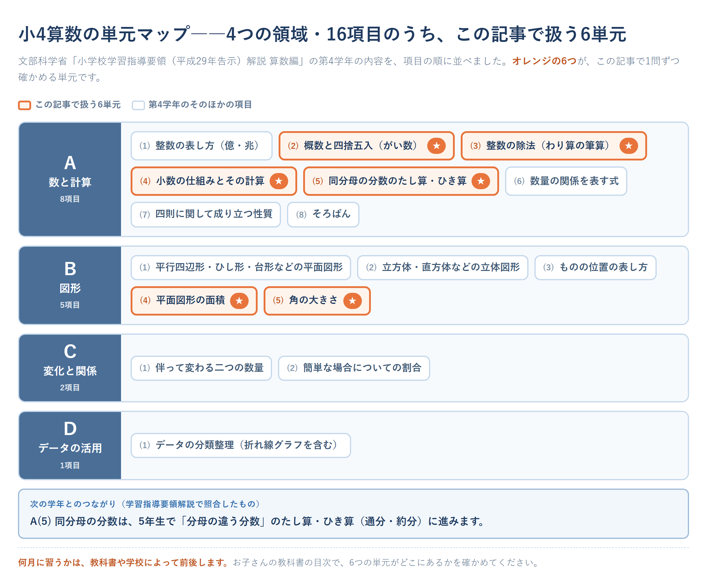Select the ものの位置の表し方 chip
Viewport: 707px width, 588px height.
click(596, 267)
